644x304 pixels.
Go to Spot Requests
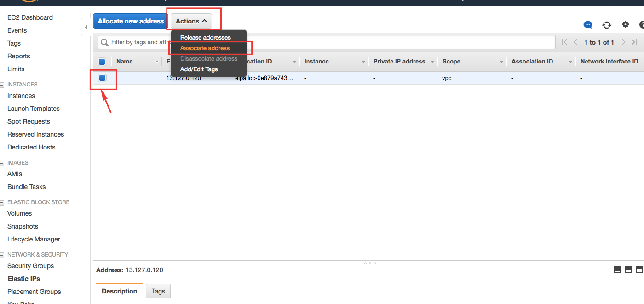point(29,121)
